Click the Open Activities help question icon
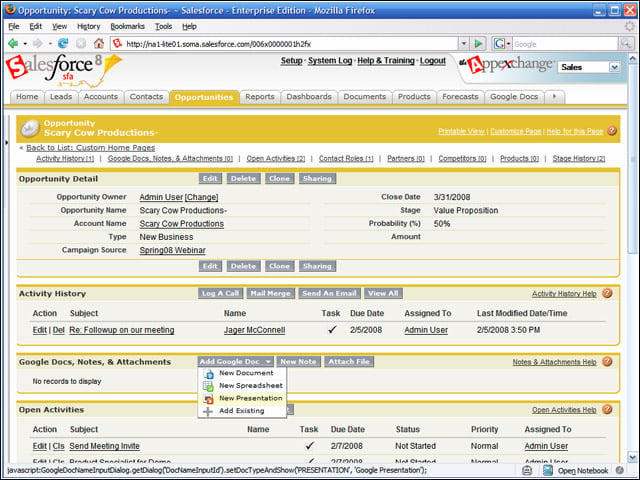Image resolution: width=640 pixels, height=480 pixels. [607, 409]
